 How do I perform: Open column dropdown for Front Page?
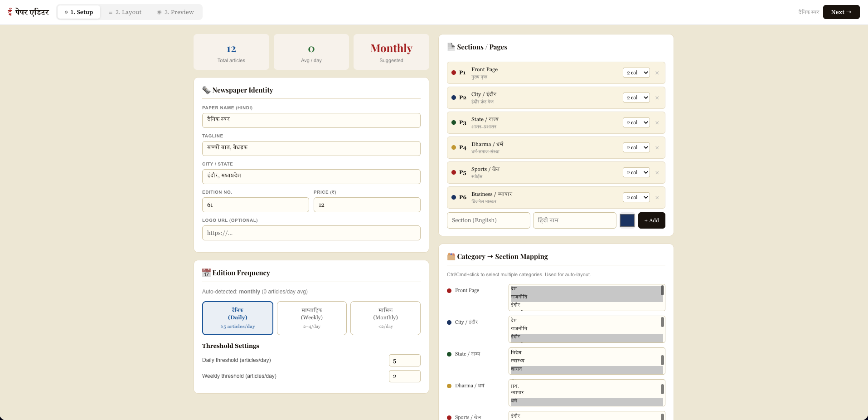[636, 73]
